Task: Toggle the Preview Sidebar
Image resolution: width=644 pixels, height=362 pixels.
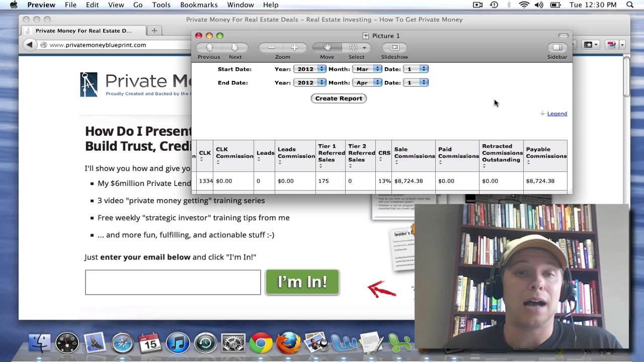Action: click(x=557, y=47)
